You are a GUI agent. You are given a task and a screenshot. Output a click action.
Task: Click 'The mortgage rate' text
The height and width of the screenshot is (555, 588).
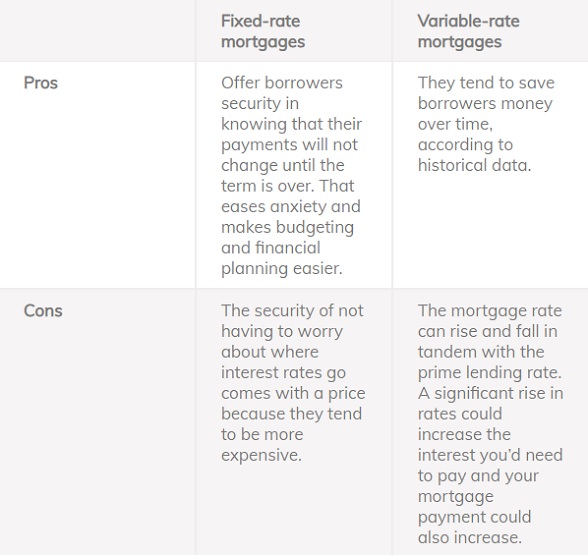point(490,311)
